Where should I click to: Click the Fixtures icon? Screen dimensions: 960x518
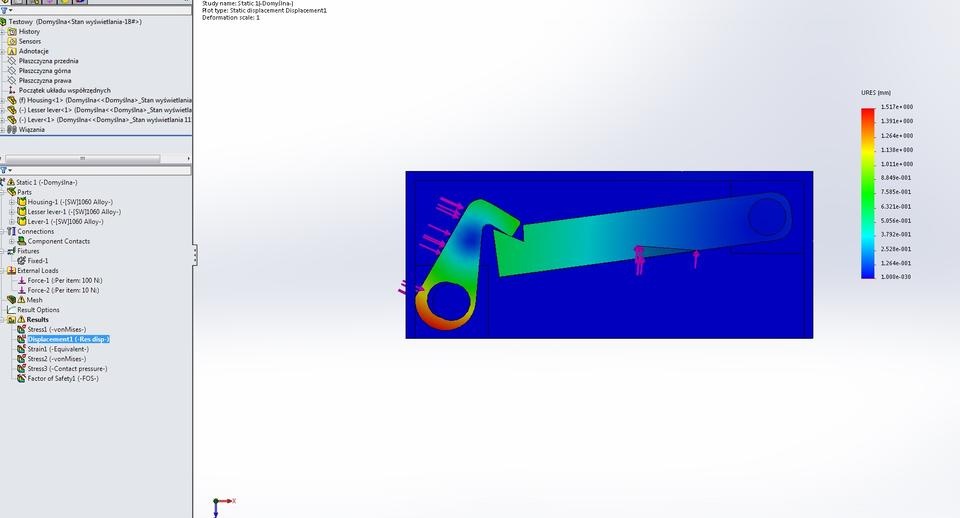[11, 250]
